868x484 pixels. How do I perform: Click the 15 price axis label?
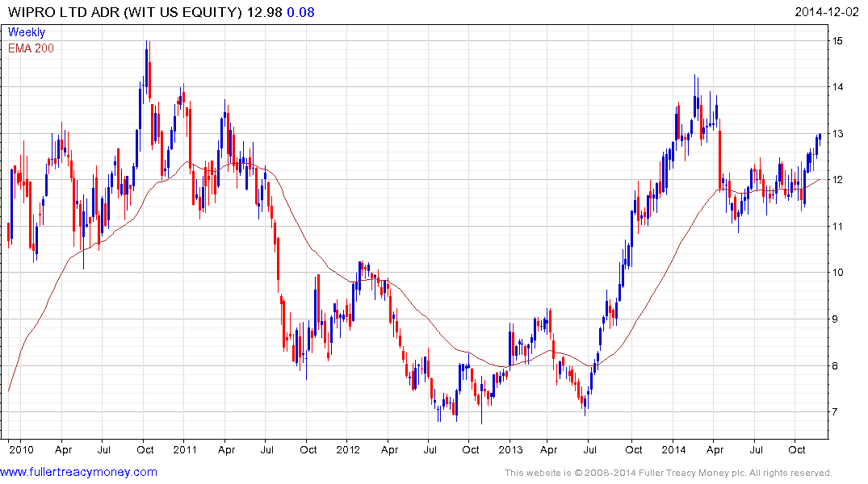click(x=837, y=41)
